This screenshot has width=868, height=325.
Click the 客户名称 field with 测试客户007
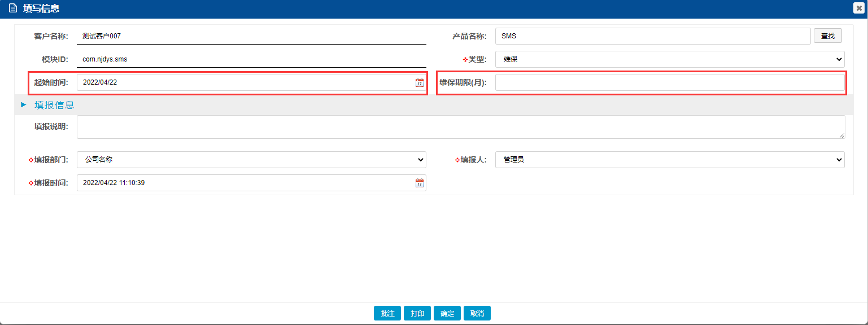(x=251, y=36)
